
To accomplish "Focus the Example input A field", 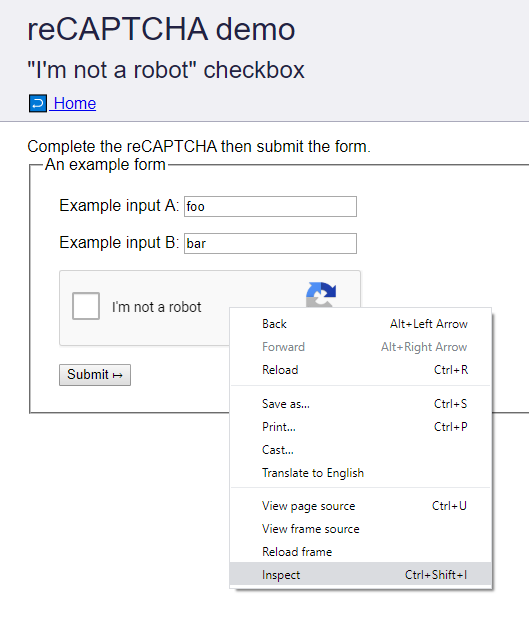I will (270, 206).
